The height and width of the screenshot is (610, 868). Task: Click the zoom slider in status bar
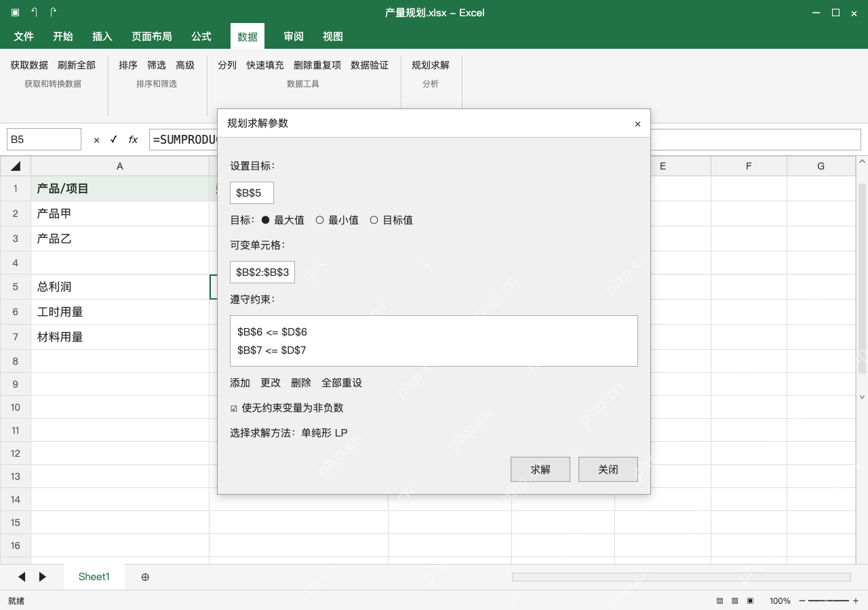829,601
